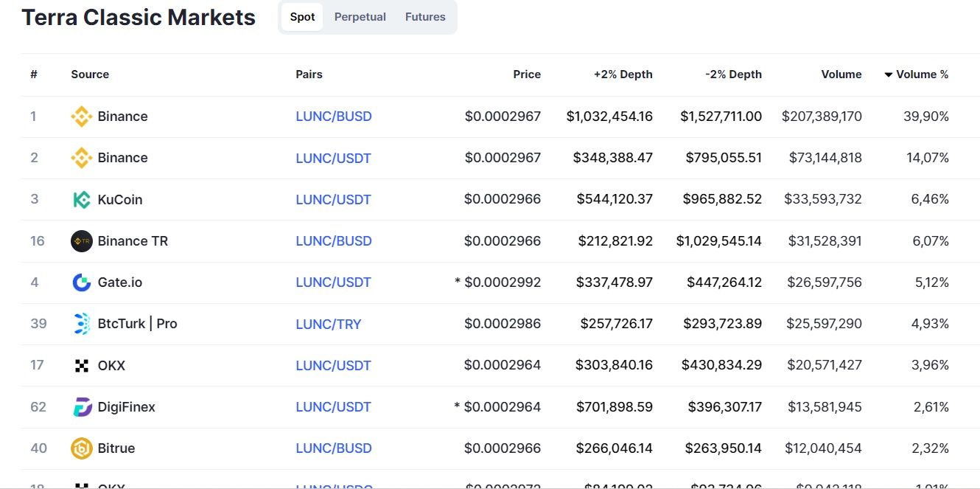Click the OKX exchange logo
Image resolution: width=980 pixels, height=489 pixels.
coord(81,366)
